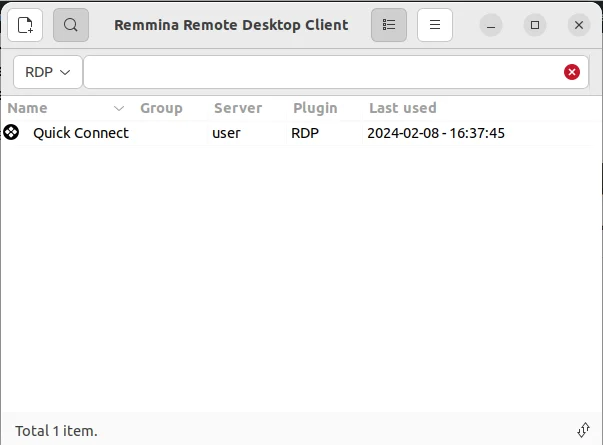Screen dimensions: 603x445
Task: Select the Quick Connect profile row
Action: pyautogui.click(x=81, y=133)
